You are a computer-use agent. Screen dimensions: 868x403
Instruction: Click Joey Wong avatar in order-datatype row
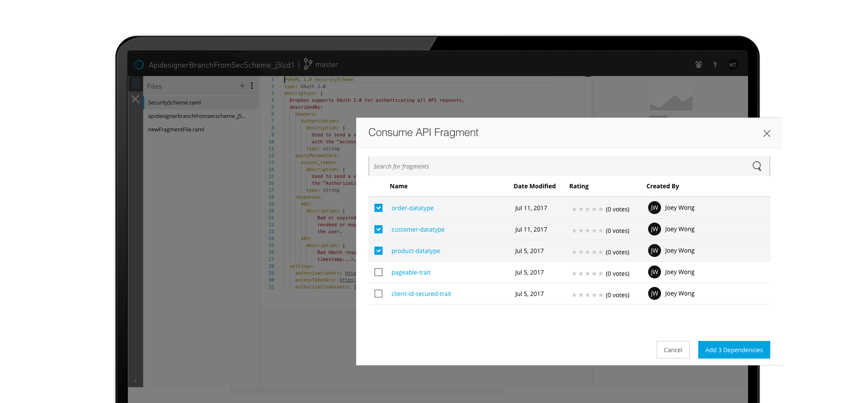654,208
